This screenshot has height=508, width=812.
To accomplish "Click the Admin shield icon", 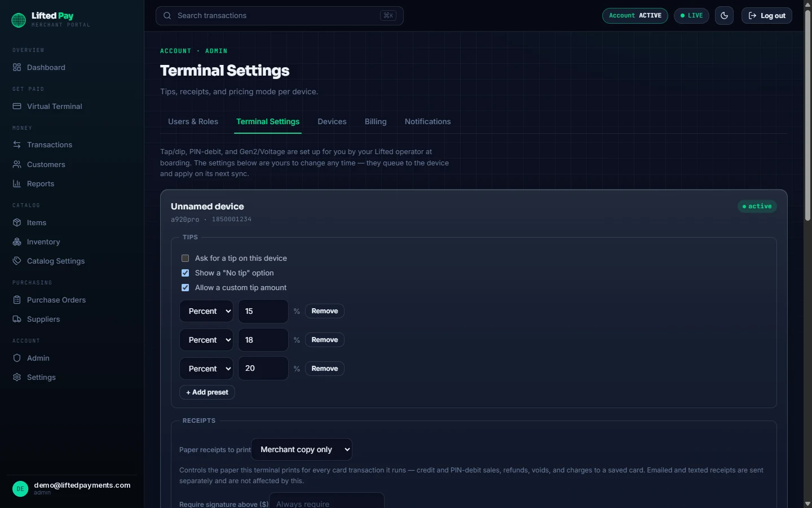I will (17, 358).
